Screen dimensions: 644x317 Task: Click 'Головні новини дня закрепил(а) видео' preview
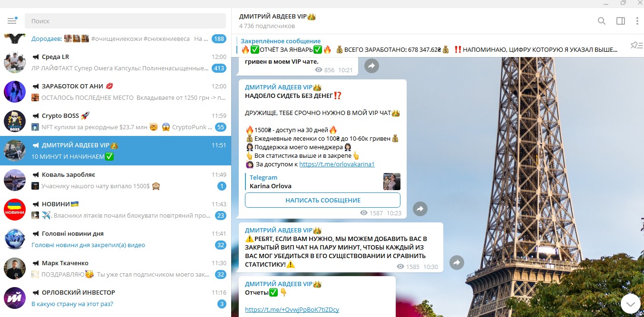[88, 245]
